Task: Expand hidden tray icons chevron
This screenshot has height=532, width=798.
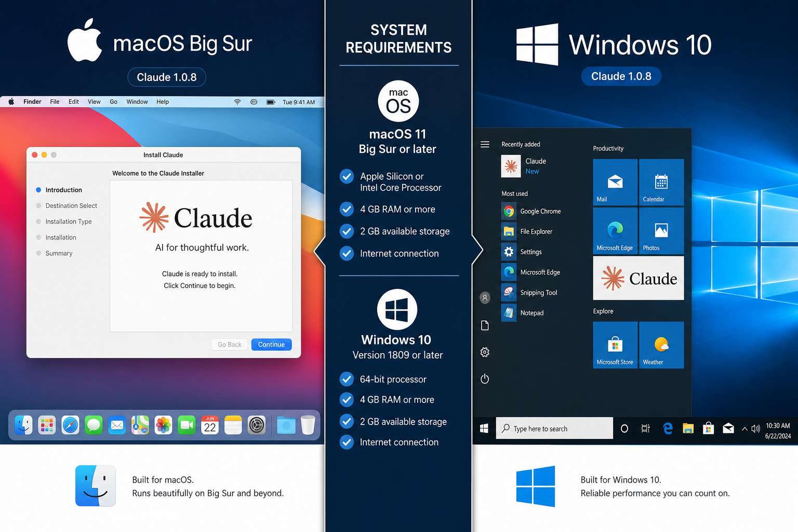Action: [x=744, y=429]
